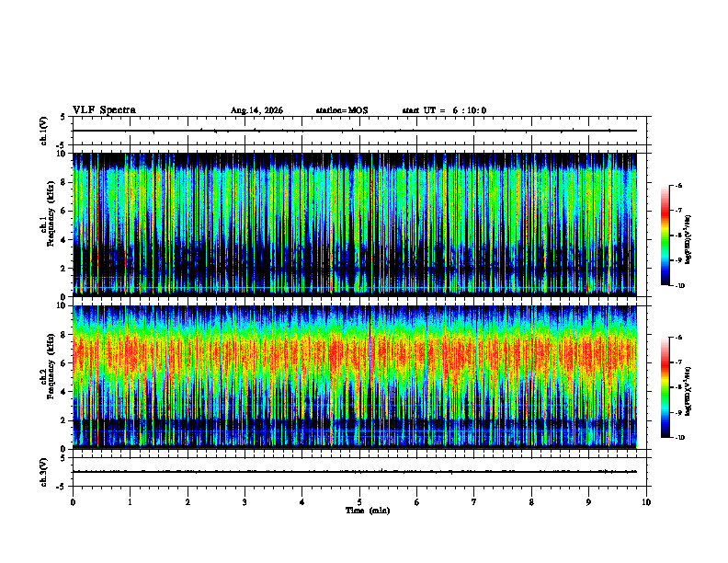Click the "0" tick label on time axis
The image size is (728, 563).
click(x=73, y=502)
